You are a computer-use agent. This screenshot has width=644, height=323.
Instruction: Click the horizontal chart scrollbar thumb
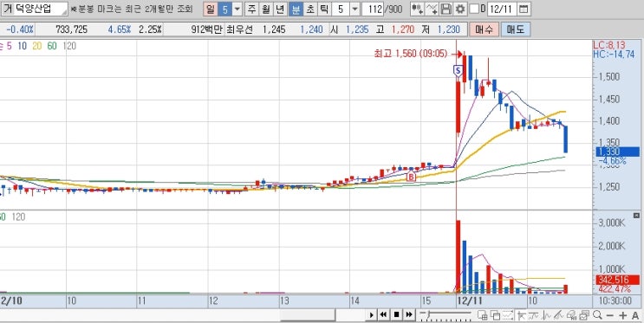pos(308,315)
